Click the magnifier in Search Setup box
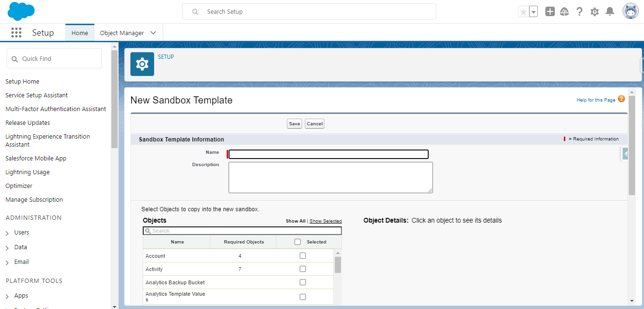 195,12
